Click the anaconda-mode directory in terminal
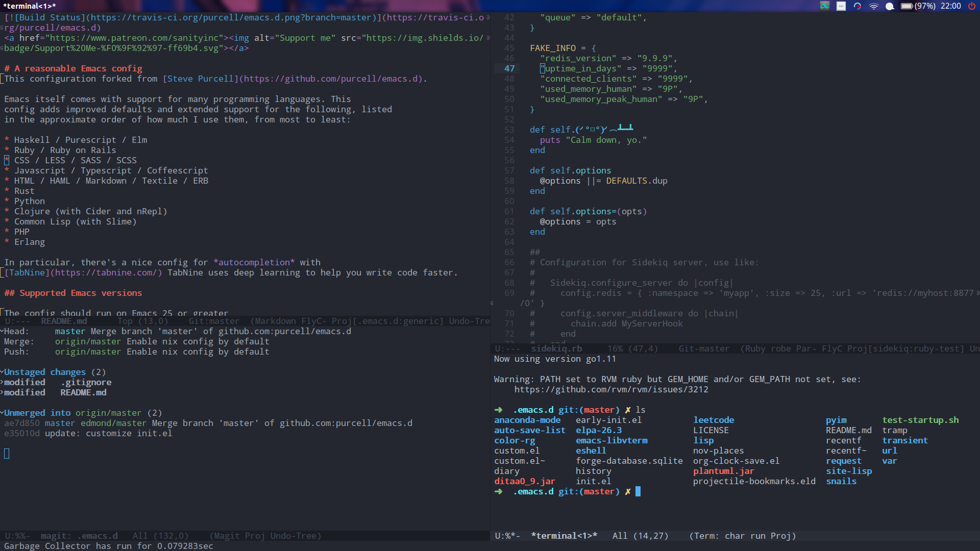 [x=527, y=420]
